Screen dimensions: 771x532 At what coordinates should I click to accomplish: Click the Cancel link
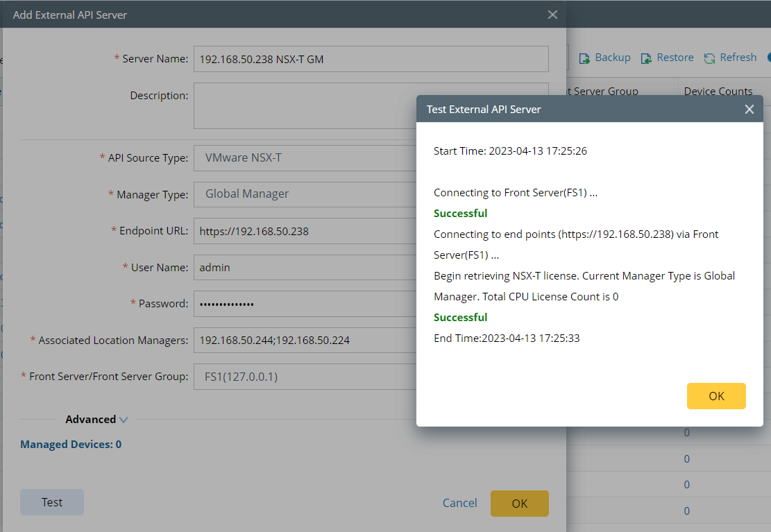pos(459,504)
